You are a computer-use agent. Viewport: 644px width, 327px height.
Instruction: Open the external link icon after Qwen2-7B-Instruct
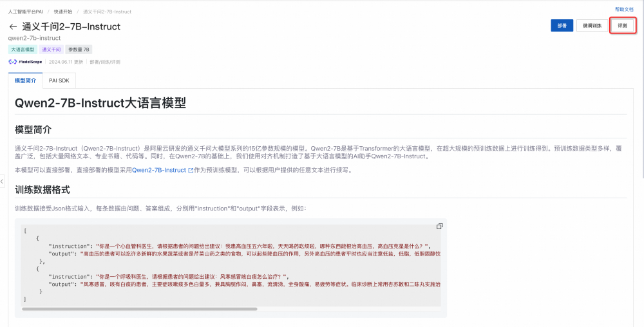click(x=191, y=171)
